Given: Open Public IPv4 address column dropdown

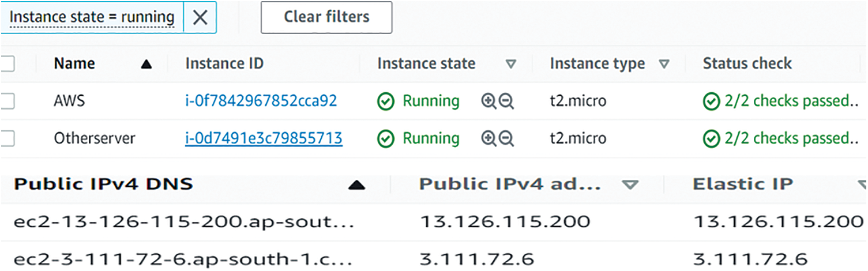Looking at the screenshot, I should click(x=630, y=185).
